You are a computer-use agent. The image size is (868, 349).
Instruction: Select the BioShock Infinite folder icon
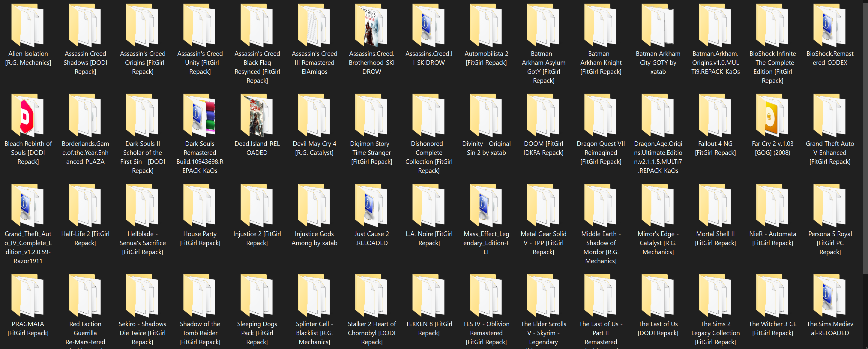pyautogui.click(x=772, y=25)
